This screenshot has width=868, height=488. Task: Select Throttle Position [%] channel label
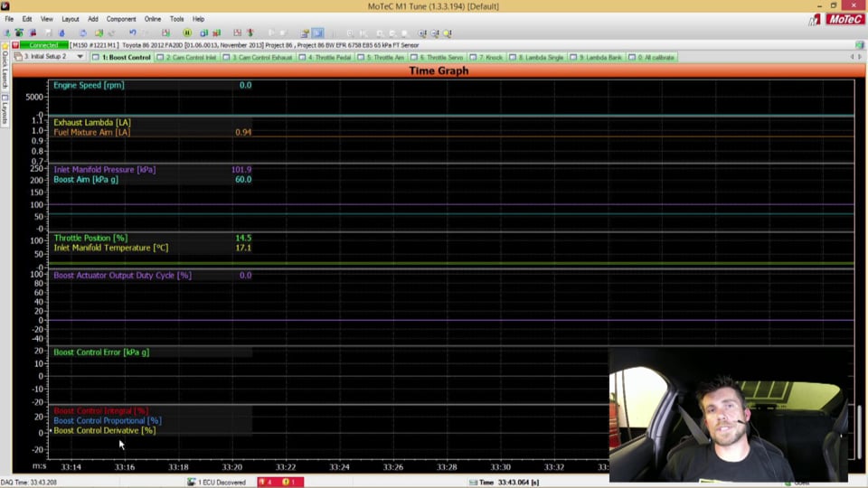(x=90, y=238)
